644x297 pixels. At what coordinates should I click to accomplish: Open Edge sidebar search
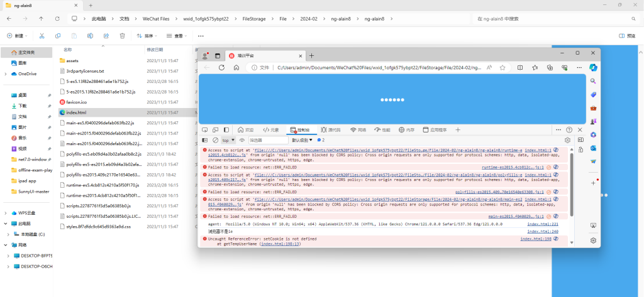coord(593,81)
